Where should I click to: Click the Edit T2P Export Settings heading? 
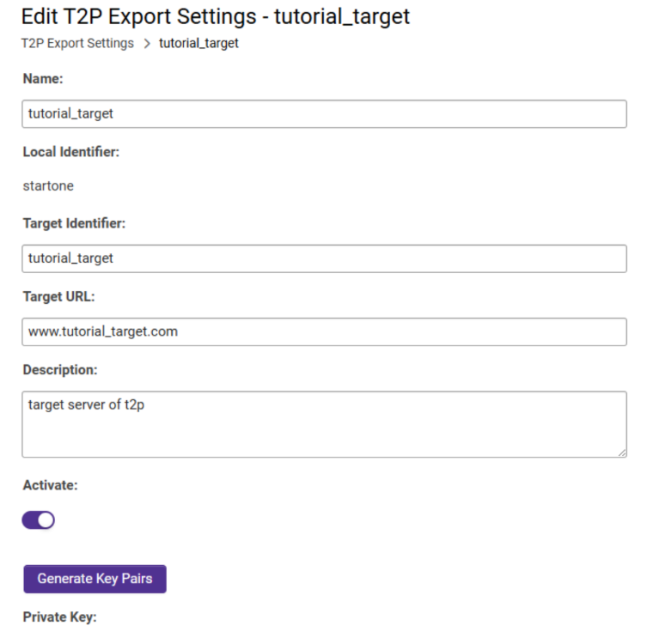[x=215, y=15]
